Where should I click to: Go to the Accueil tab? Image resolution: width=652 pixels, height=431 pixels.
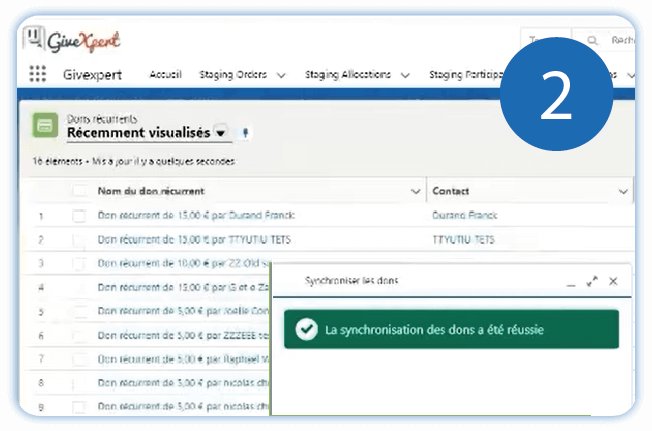pyautogui.click(x=165, y=74)
